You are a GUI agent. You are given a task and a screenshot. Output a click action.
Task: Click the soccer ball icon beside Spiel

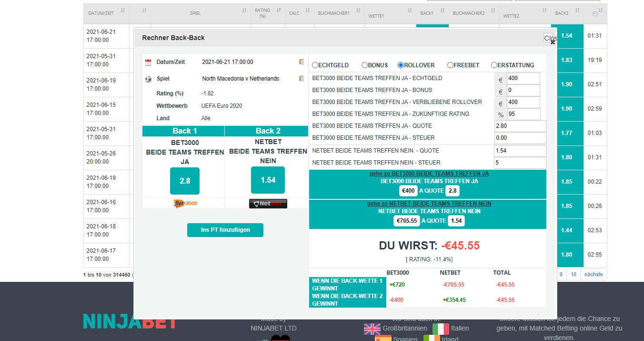click(148, 79)
